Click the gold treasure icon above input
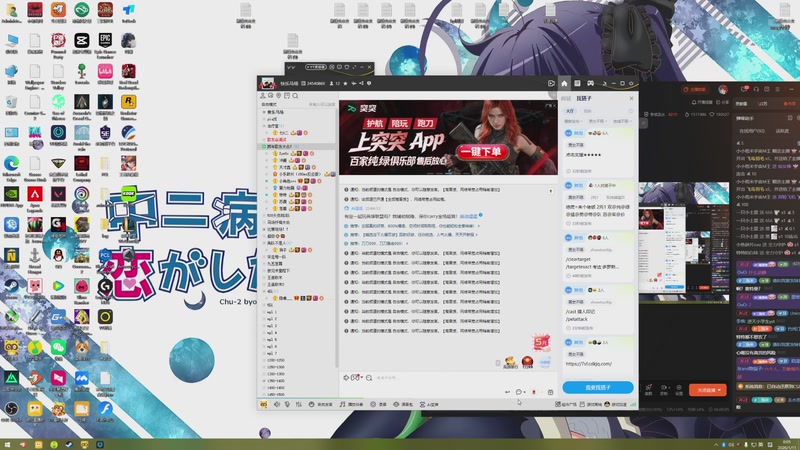 [x=510, y=363]
